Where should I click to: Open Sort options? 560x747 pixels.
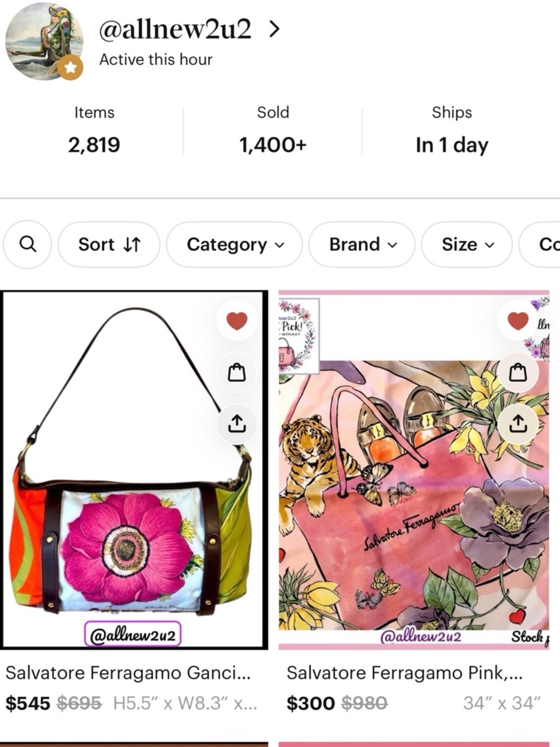pos(109,244)
